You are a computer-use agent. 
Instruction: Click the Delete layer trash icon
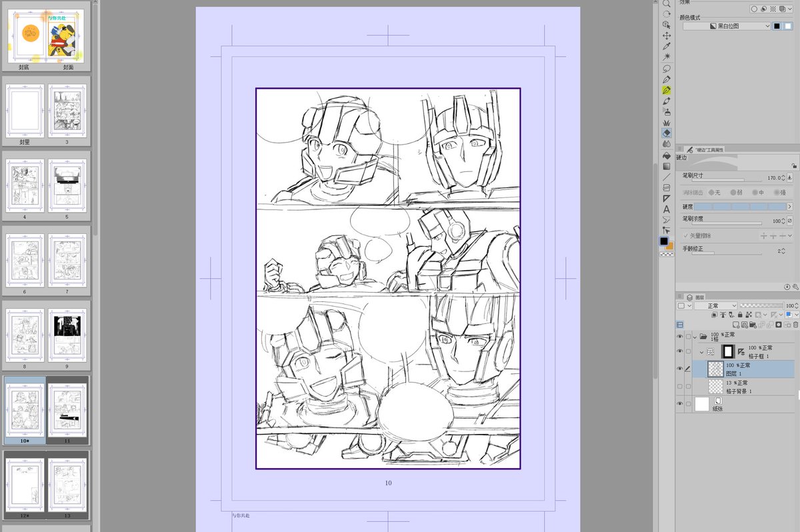(796, 325)
